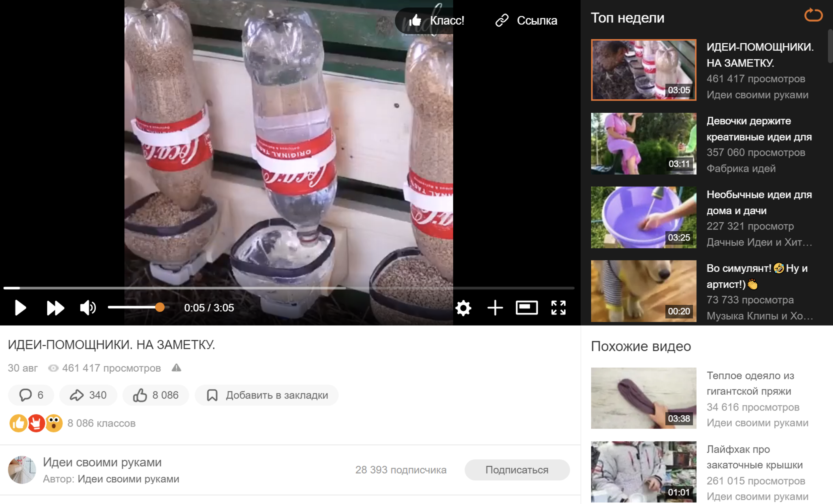Open ИДЕИ-ПОМОЩНИКИ thumbnail in top list

pyautogui.click(x=644, y=70)
